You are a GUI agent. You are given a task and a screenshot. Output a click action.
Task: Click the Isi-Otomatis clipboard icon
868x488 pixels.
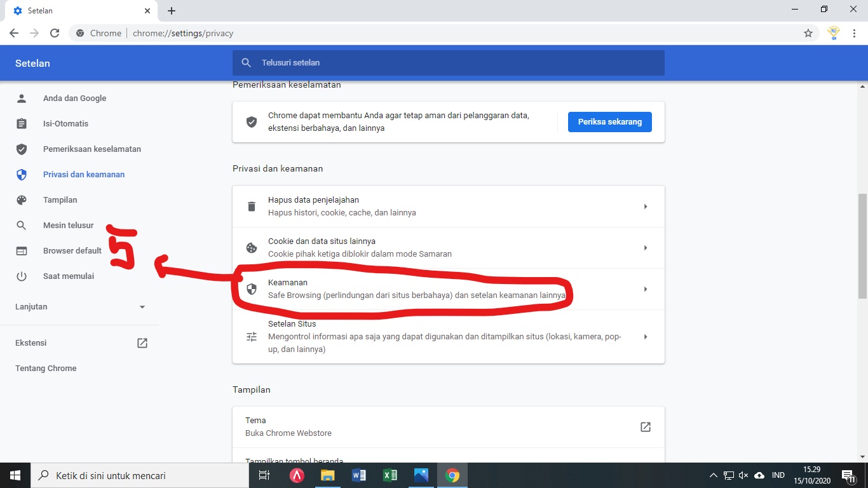(22, 124)
